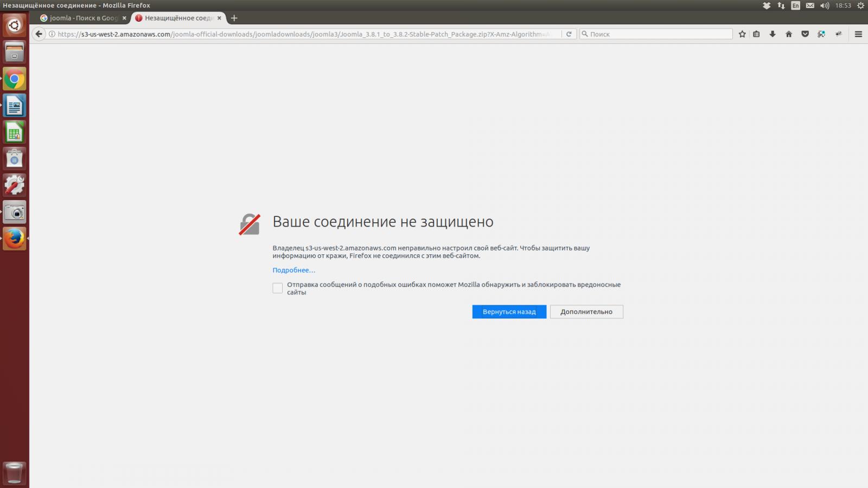Open the Firefox hamburger menu
868x488 pixels.
click(x=858, y=34)
